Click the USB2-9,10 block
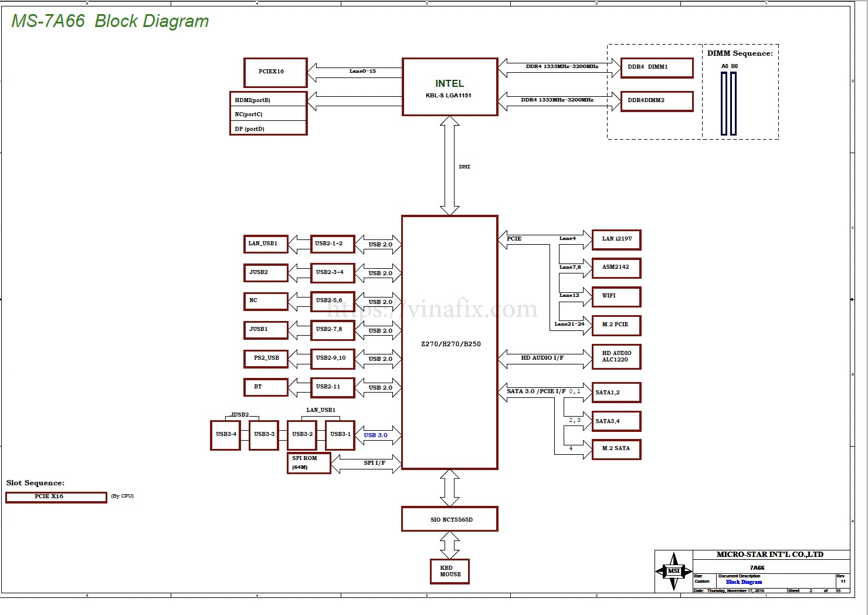Image resolution: width=868 pixels, height=615 pixels. tap(333, 358)
